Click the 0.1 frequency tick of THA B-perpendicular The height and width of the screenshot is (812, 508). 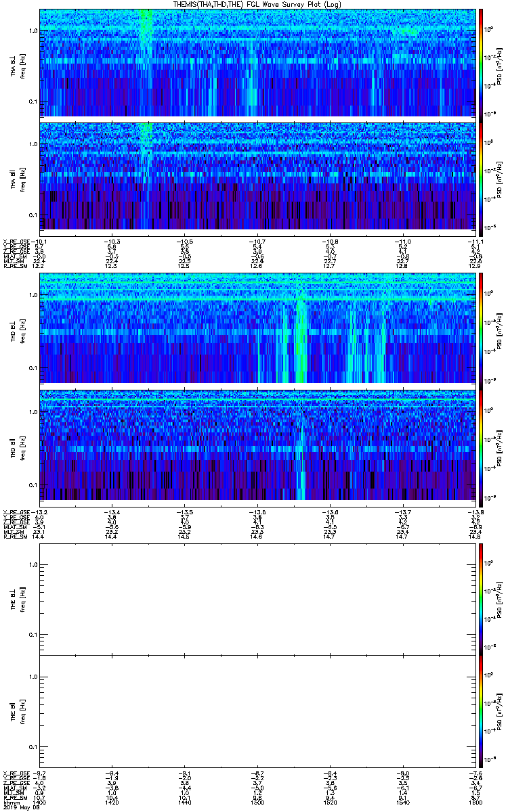pyautogui.click(x=33, y=102)
